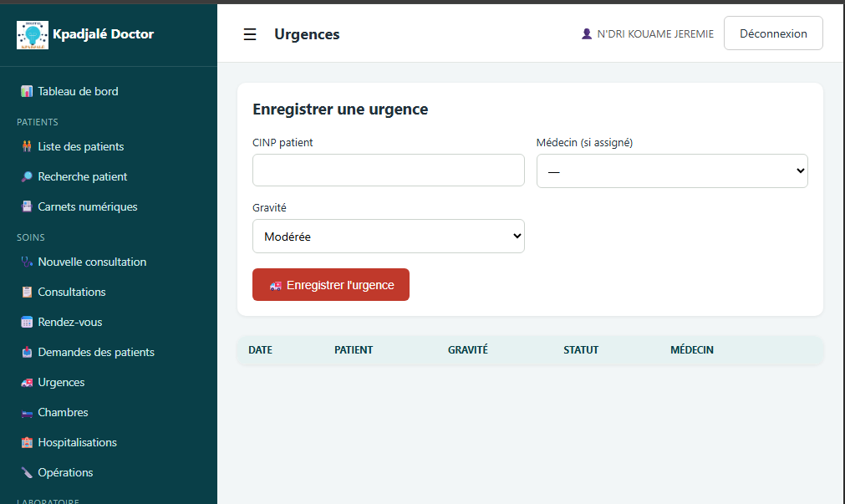Click the Rendez-vous calendar icon
845x504 pixels.
coord(27,322)
